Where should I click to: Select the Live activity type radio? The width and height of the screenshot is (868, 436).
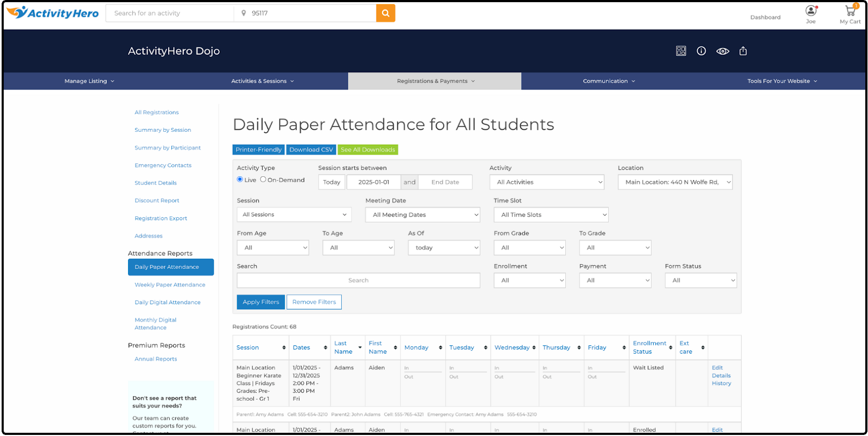coord(240,179)
